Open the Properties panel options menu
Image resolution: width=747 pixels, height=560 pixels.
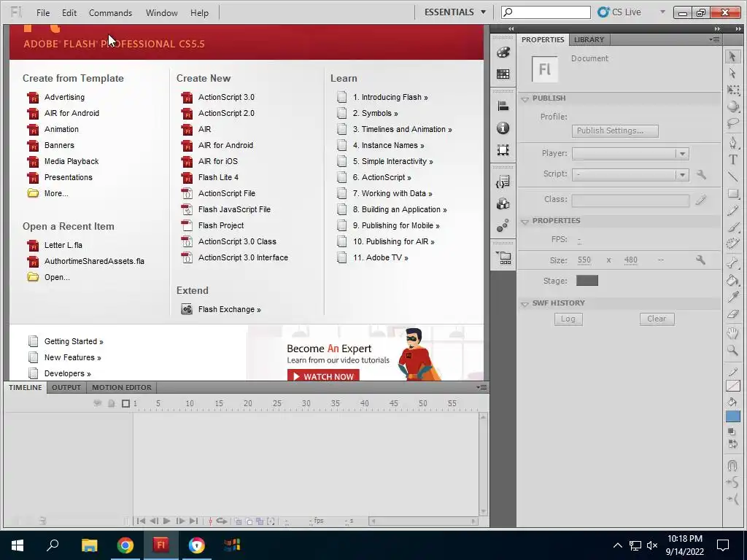(714, 39)
